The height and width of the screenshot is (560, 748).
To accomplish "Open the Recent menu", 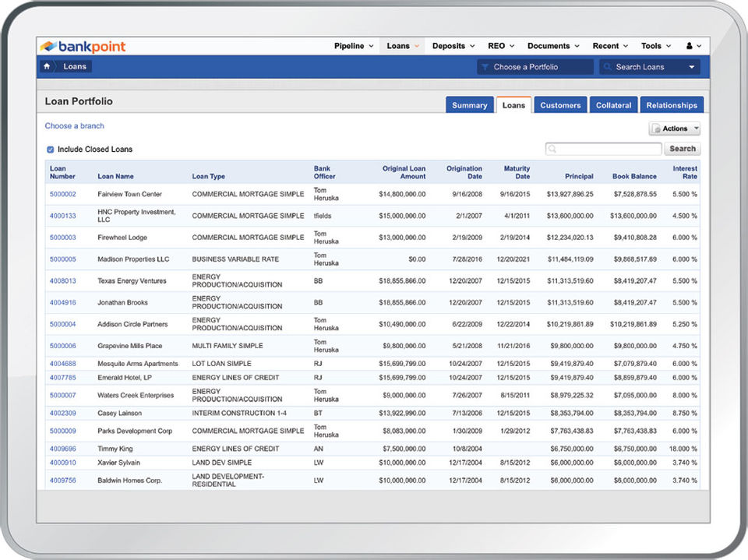I will tap(610, 46).
